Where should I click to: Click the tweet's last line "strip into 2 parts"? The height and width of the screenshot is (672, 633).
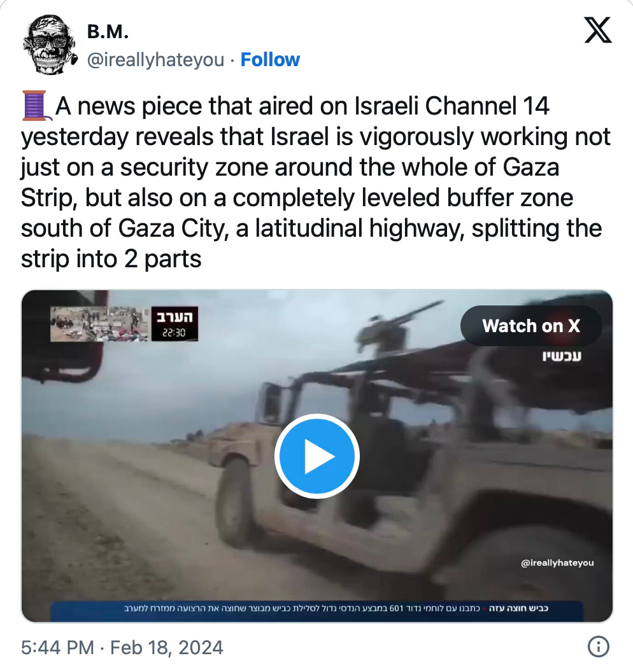(111, 259)
